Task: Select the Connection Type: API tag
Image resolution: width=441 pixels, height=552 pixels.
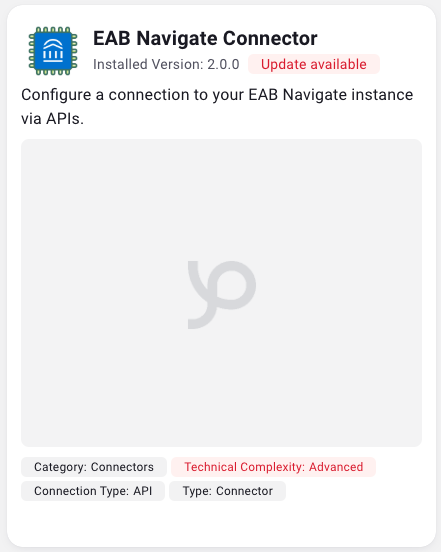Action: point(93,491)
